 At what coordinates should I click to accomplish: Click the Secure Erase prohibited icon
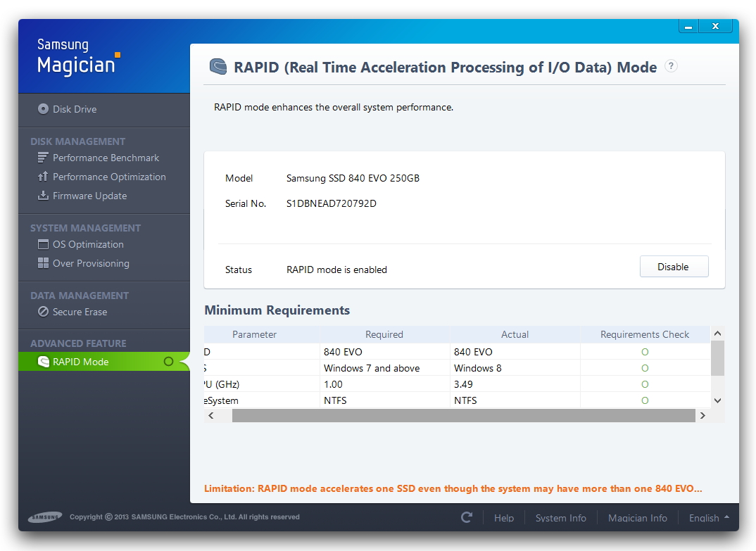[43, 312]
